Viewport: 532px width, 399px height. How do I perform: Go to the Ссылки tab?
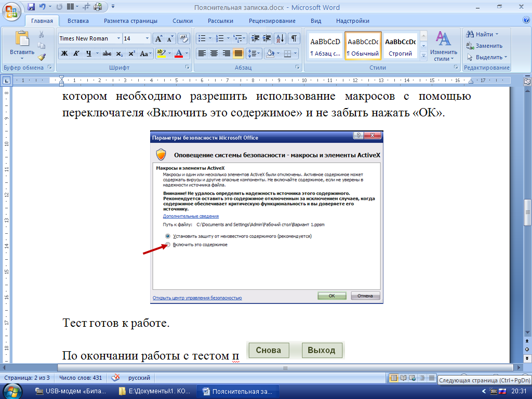click(182, 21)
